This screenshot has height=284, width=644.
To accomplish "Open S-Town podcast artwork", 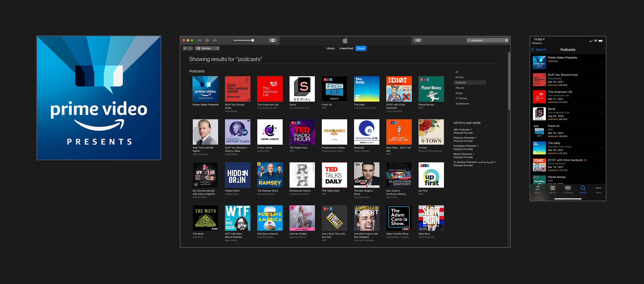I will pyautogui.click(x=431, y=132).
